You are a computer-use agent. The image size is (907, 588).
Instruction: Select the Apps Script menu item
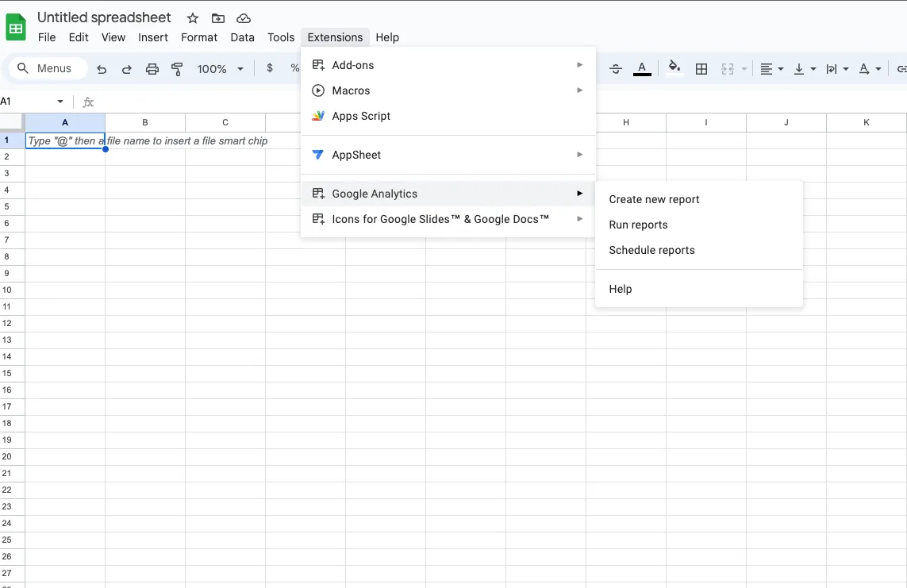(x=448, y=116)
